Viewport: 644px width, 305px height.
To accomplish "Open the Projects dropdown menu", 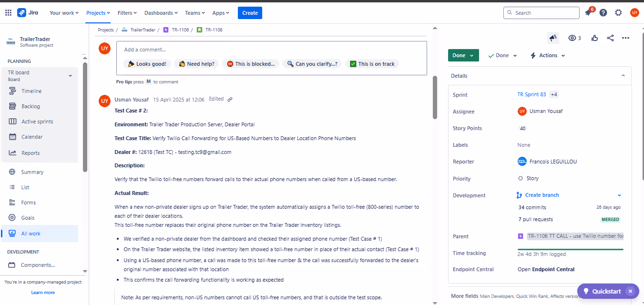I will pos(98,13).
